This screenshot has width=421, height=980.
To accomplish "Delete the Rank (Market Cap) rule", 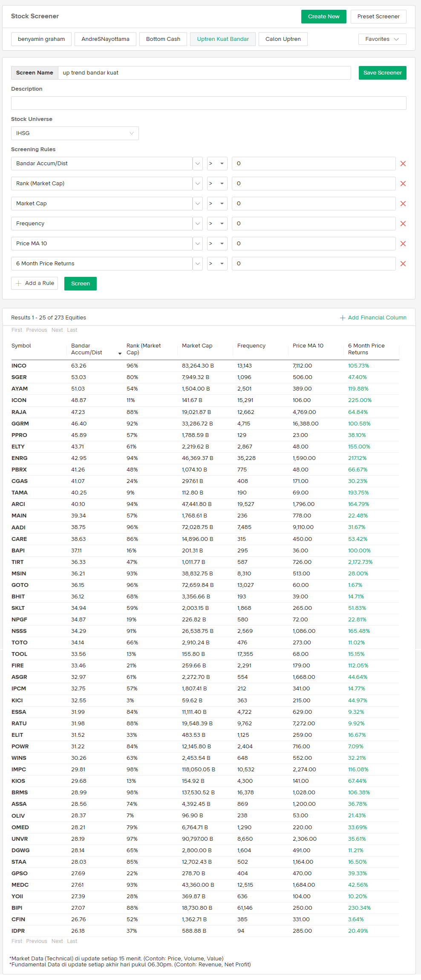I will 403,184.
